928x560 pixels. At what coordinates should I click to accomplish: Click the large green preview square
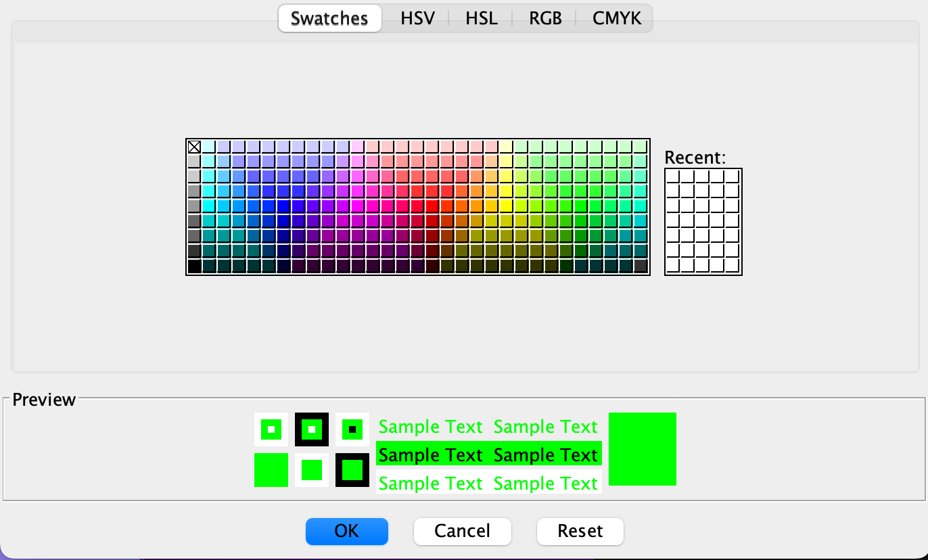point(642,448)
